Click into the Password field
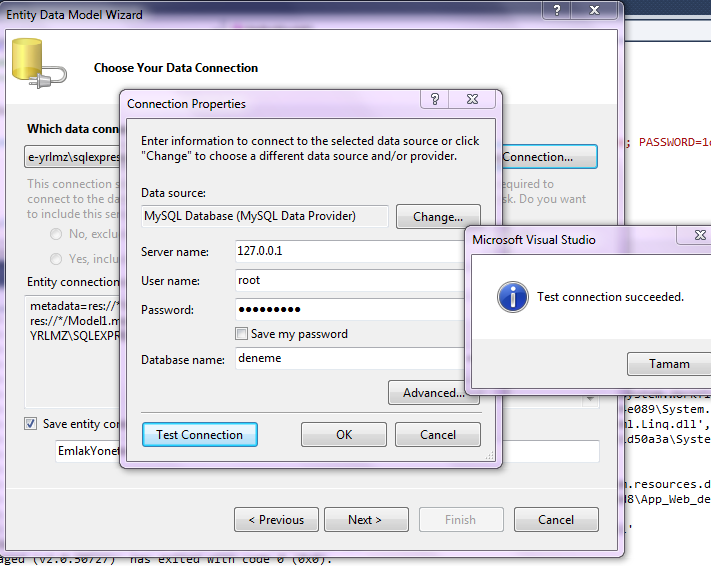Viewport: 711px width, 566px height. point(350,309)
